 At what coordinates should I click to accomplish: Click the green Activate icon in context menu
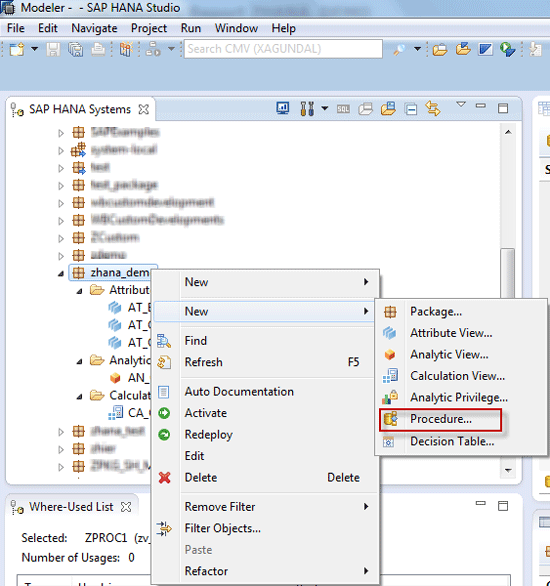pos(164,413)
